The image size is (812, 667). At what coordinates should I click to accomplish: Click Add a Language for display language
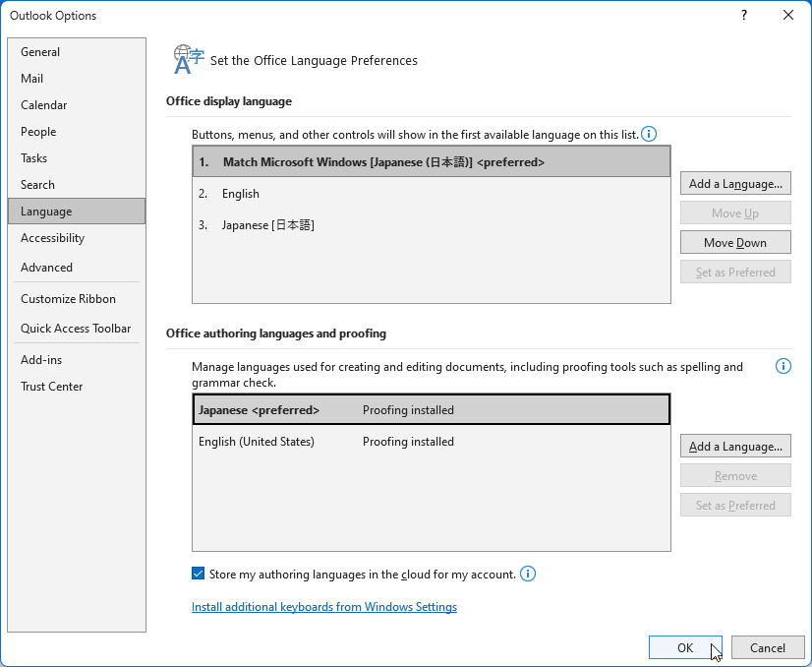tap(735, 183)
